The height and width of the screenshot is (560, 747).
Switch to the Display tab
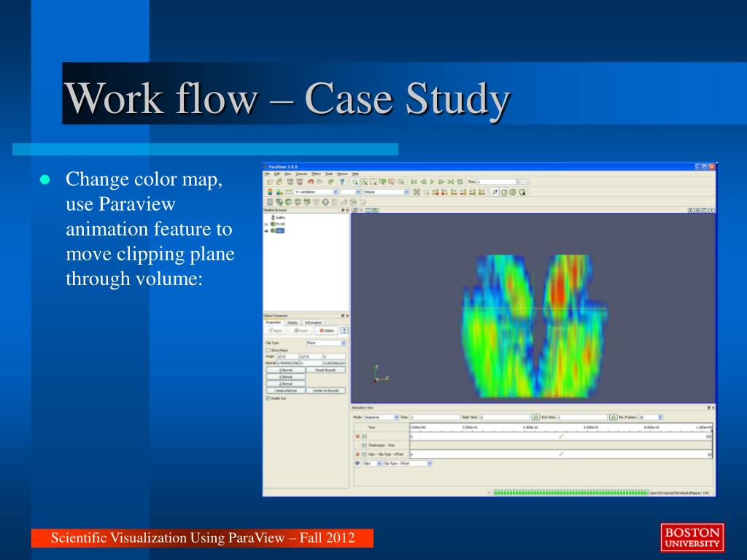(x=293, y=322)
